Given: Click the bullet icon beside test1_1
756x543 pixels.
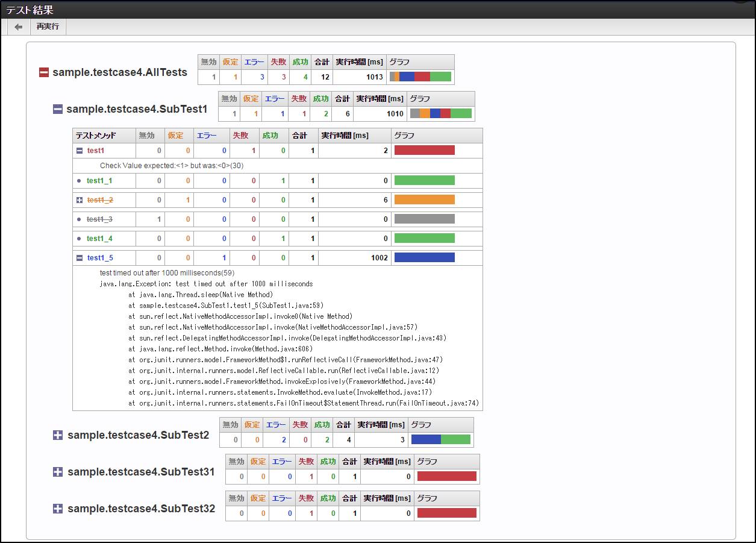Looking at the screenshot, I should point(79,181).
